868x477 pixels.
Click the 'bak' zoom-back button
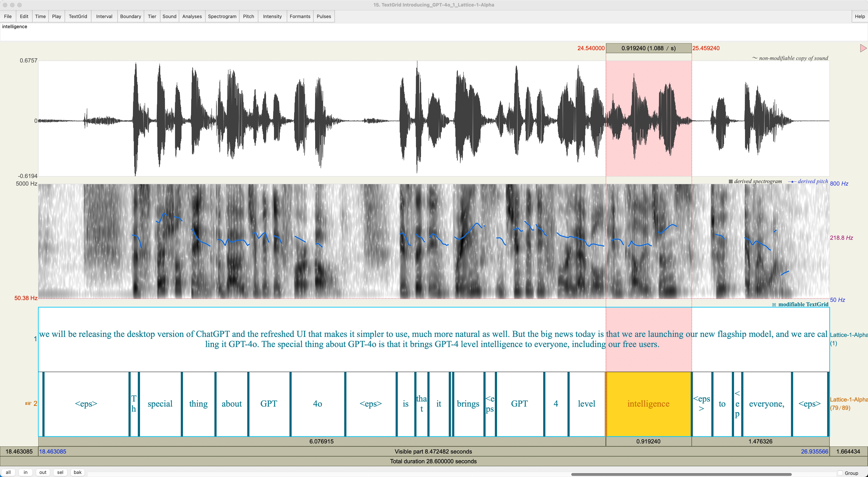click(x=77, y=472)
